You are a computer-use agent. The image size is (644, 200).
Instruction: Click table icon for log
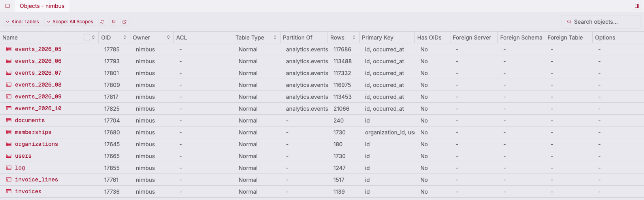pos(9,168)
